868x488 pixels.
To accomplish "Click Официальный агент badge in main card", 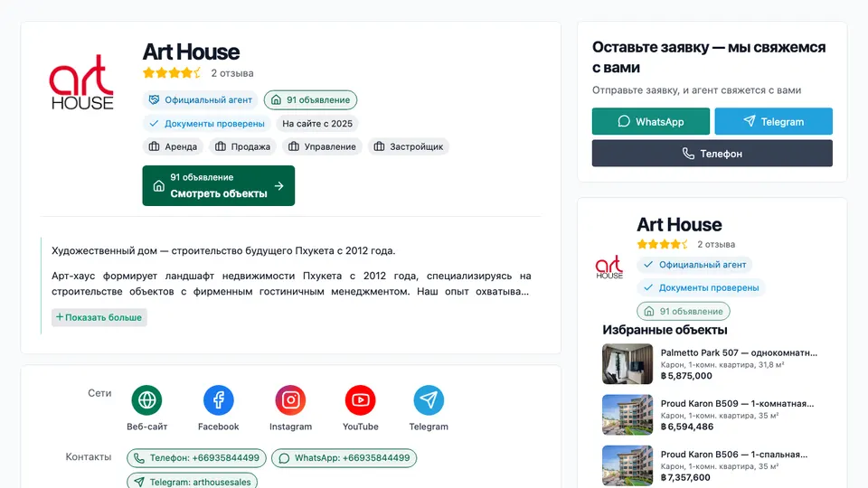I will click(x=201, y=100).
